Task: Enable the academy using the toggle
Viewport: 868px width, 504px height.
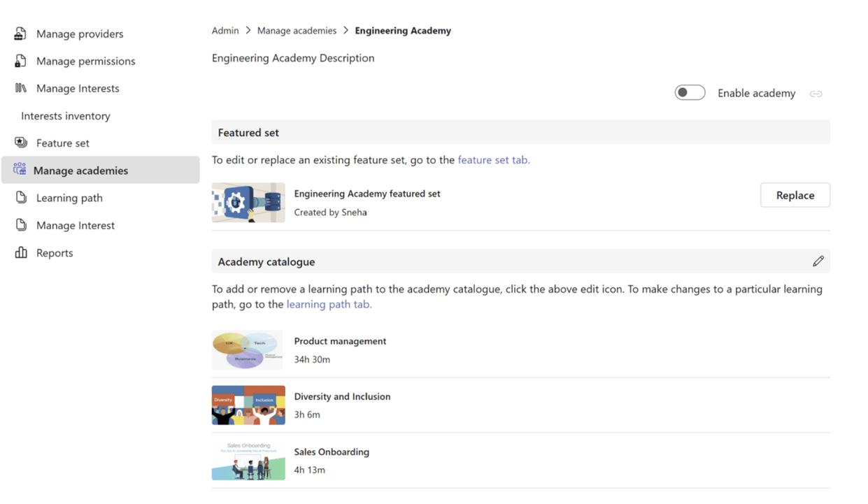Action: 690,92
